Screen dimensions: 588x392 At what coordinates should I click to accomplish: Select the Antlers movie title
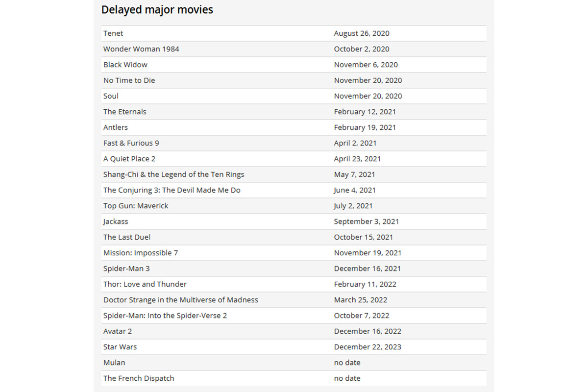click(x=115, y=127)
